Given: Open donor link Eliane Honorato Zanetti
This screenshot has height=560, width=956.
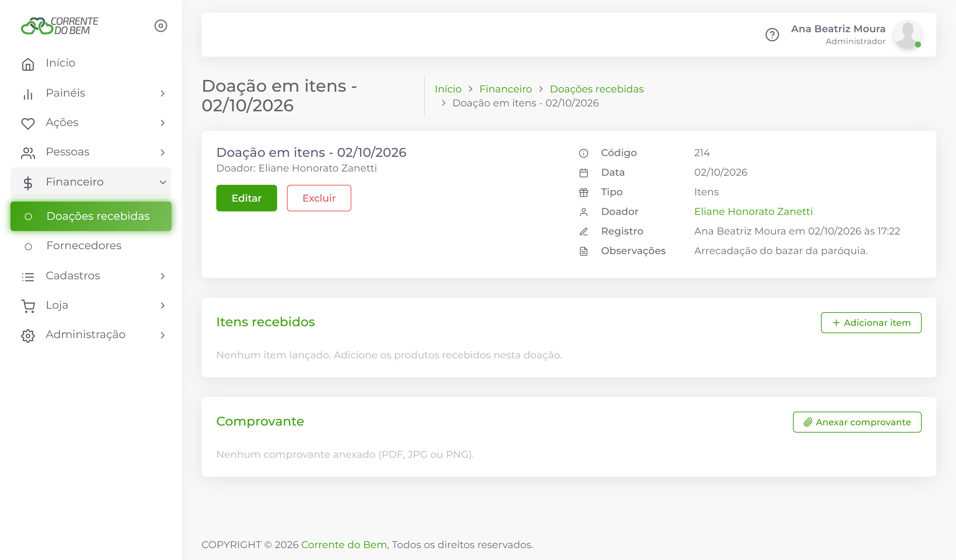Looking at the screenshot, I should 753,211.
